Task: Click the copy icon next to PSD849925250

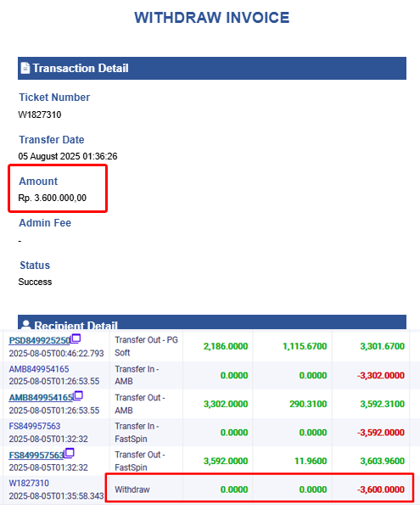Action: point(76,338)
